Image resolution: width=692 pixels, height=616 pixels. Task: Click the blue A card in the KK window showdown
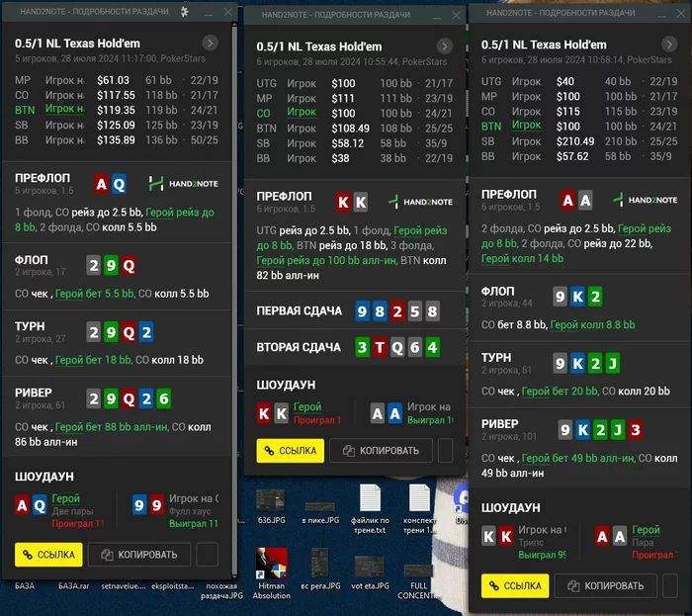[394, 413]
